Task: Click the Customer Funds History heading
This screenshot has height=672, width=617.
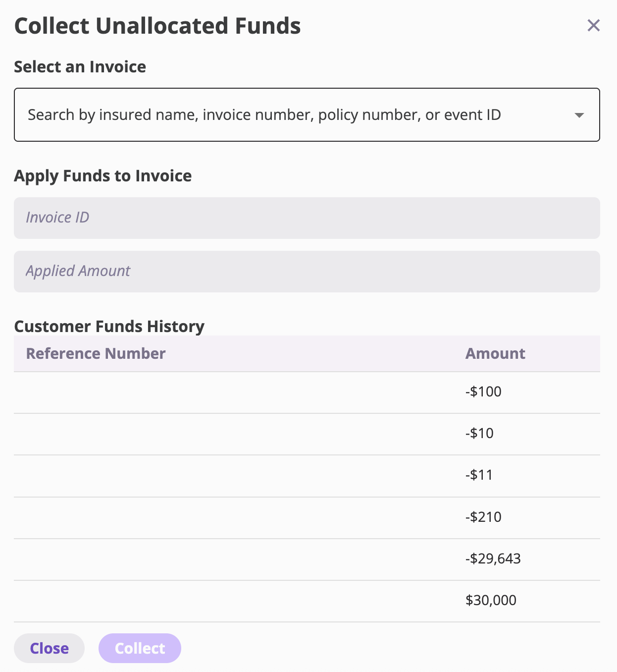Action: tap(109, 326)
